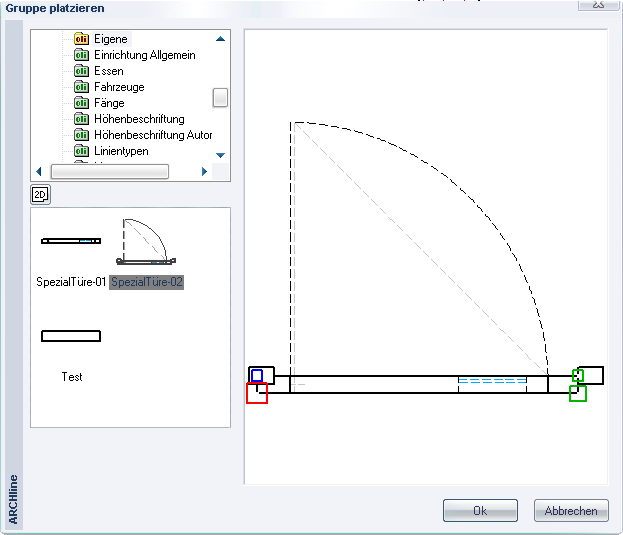Screen dimensions: 623x535
Task: Click left arrow of horizontal scrollbar
Action: 39,172
